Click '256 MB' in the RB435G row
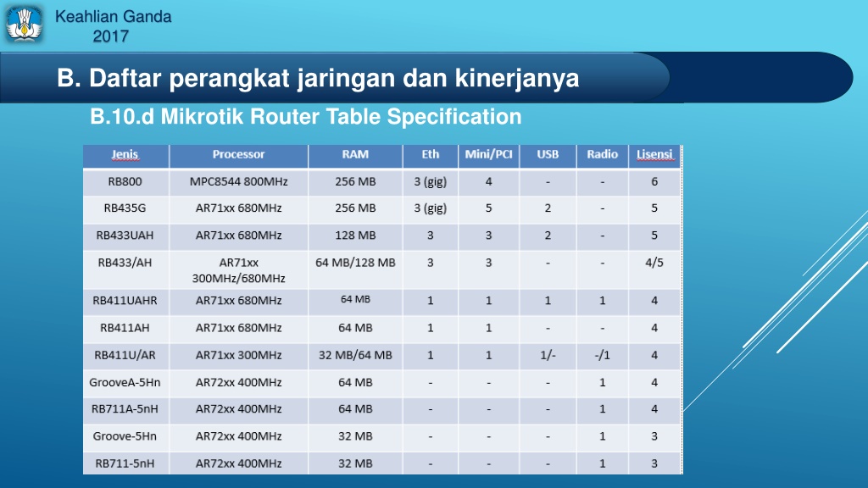This screenshot has width=868, height=488. 355,208
